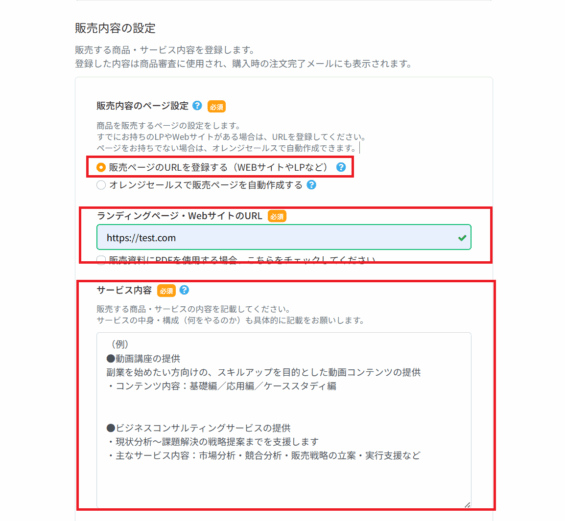565x521 pixels.
Task: Focus the URL field containing https://test.com
Action: click(x=284, y=237)
